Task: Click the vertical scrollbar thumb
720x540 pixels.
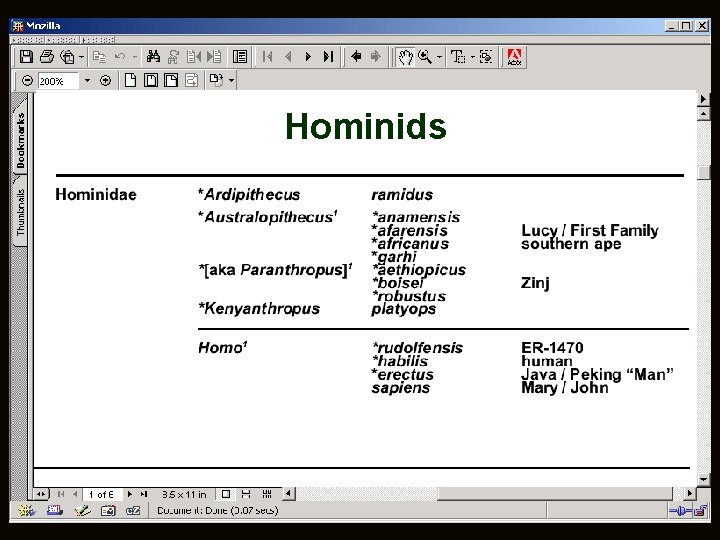Action: coord(703,172)
